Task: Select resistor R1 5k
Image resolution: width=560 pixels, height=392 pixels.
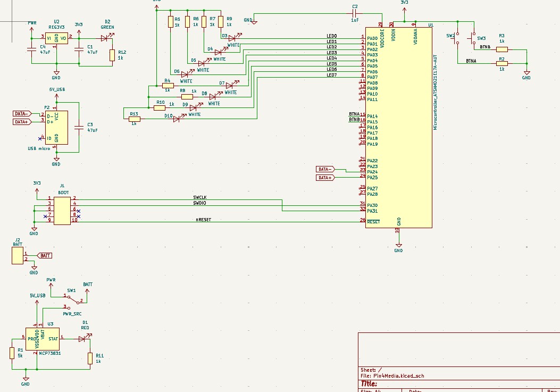Action: [12, 353]
